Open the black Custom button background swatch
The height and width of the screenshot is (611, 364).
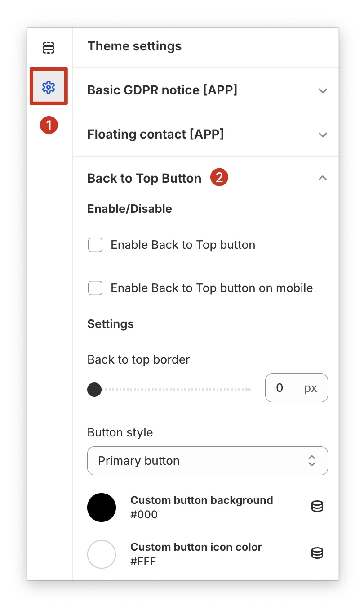coord(102,508)
